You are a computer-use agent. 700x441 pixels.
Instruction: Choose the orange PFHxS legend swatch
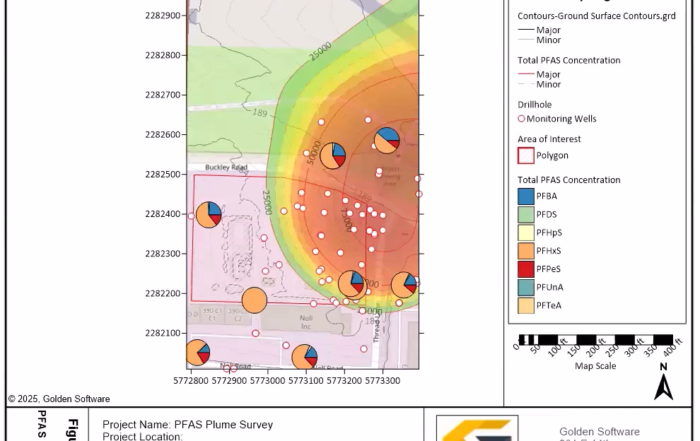526,251
